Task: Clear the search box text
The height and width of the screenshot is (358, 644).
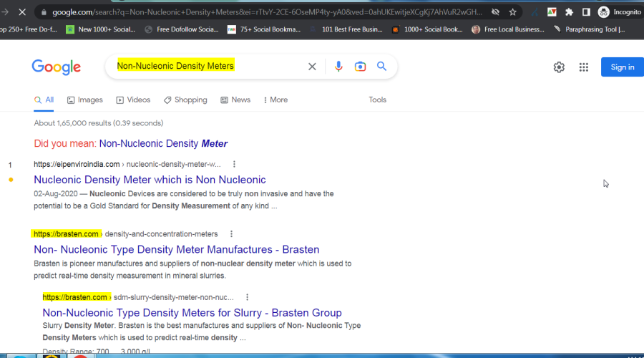Action: click(x=312, y=67)
